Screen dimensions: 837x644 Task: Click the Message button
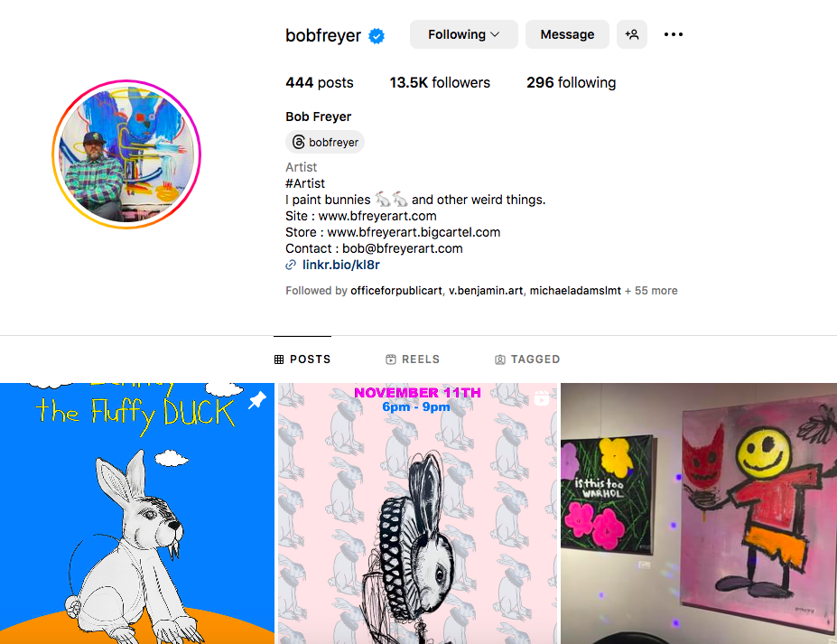(x=567, y=34)
